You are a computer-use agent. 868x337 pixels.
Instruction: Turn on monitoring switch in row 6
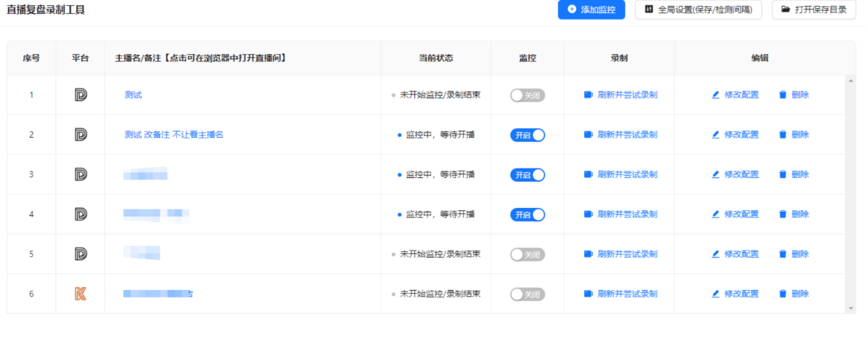(527, 294)
